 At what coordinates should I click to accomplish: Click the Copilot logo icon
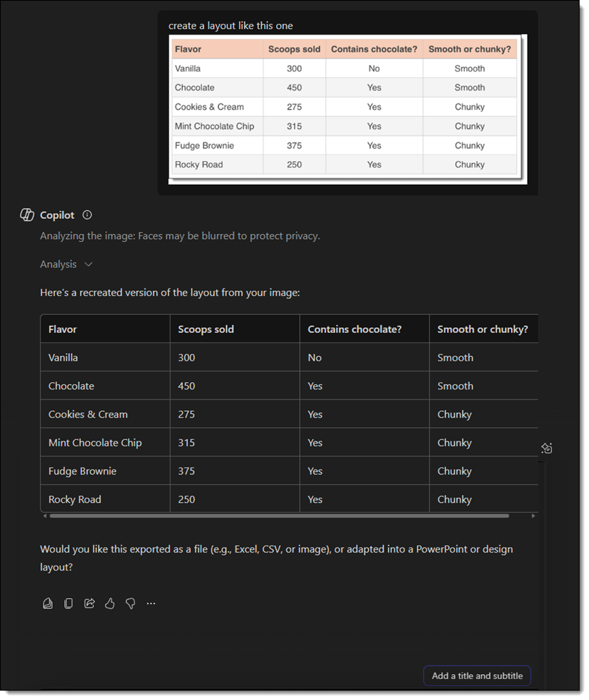pyautogui.click(x=27, y=215)
